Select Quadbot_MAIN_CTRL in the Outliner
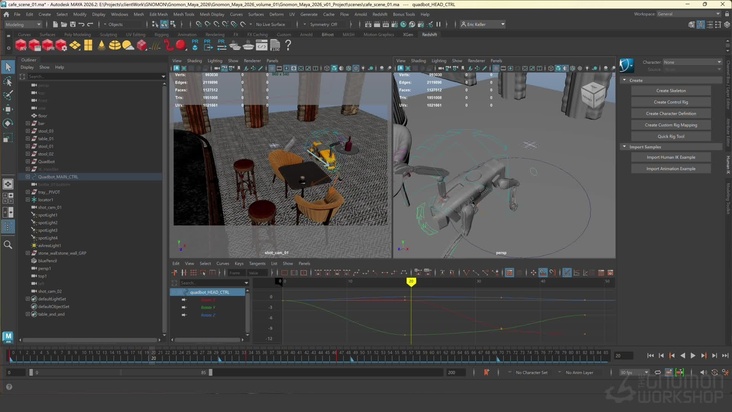 pos(58,176)
